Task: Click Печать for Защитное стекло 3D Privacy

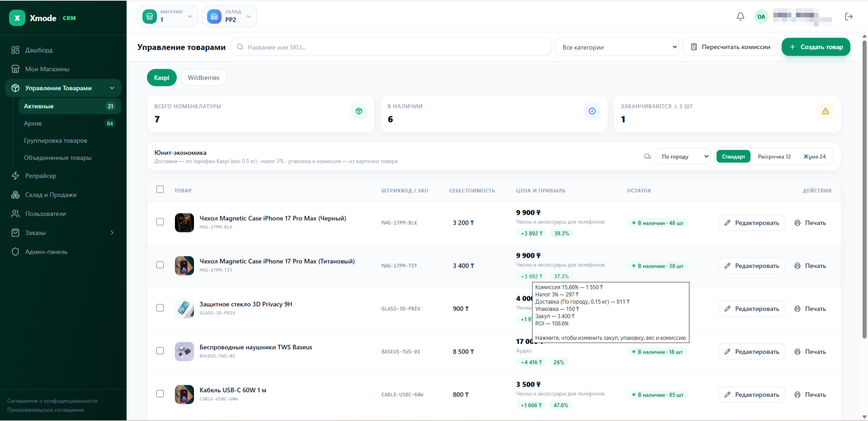Action: (810, 309)
